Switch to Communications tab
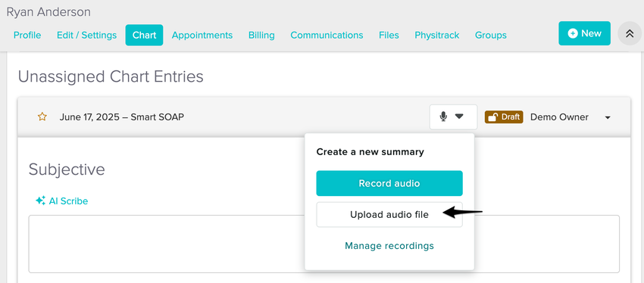This screenshot has width=644, height=283. point(327,36)
